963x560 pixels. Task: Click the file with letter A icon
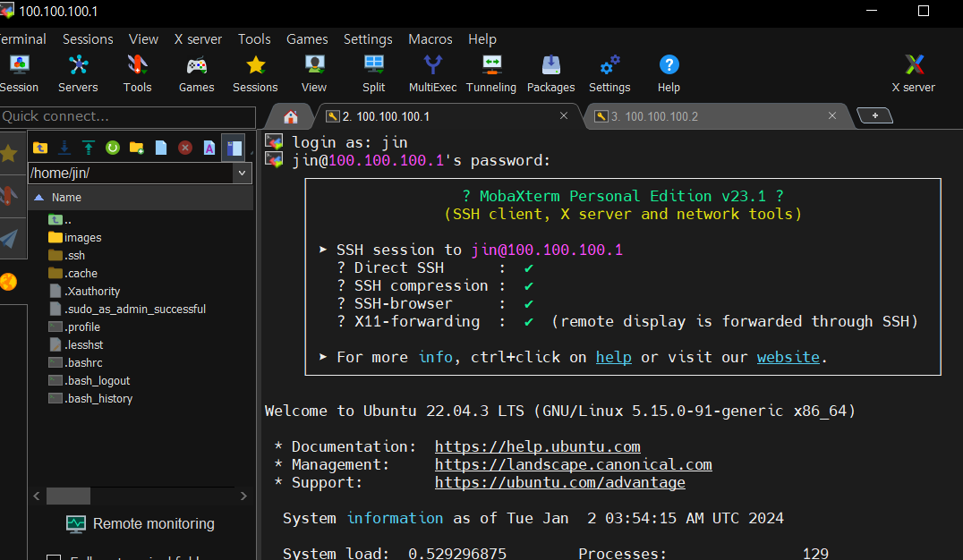point(209,148)
